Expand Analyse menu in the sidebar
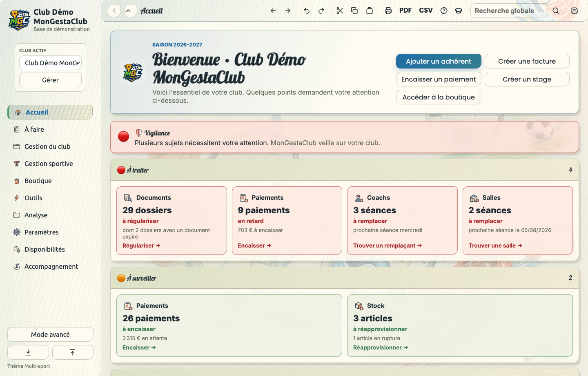This screenshot has width=588, height=376. point(50,215)
